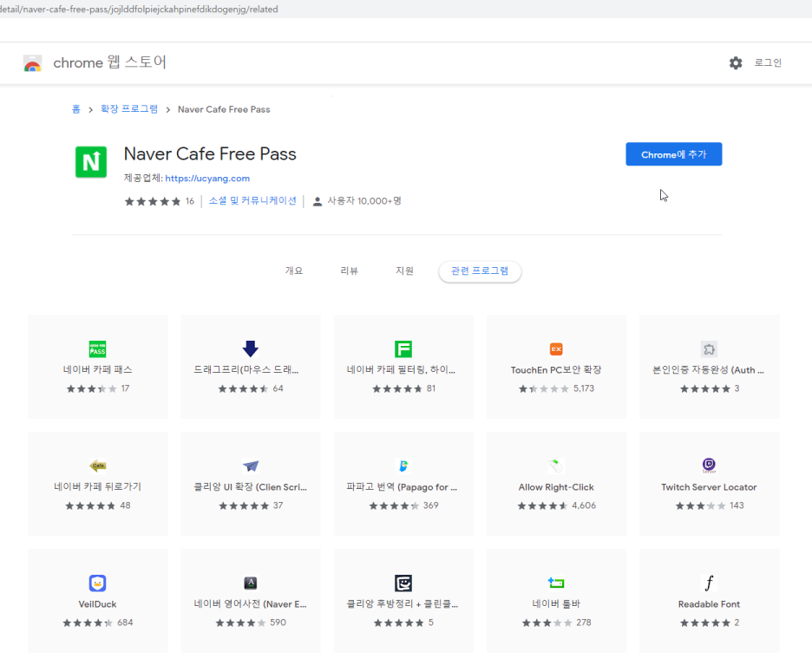Switch to the 개요 tab
The image size is (812, 658).
(293, 270)
